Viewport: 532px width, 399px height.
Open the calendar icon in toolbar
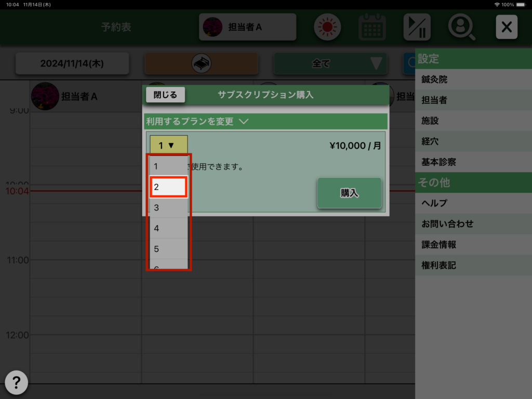click(372, 27)
